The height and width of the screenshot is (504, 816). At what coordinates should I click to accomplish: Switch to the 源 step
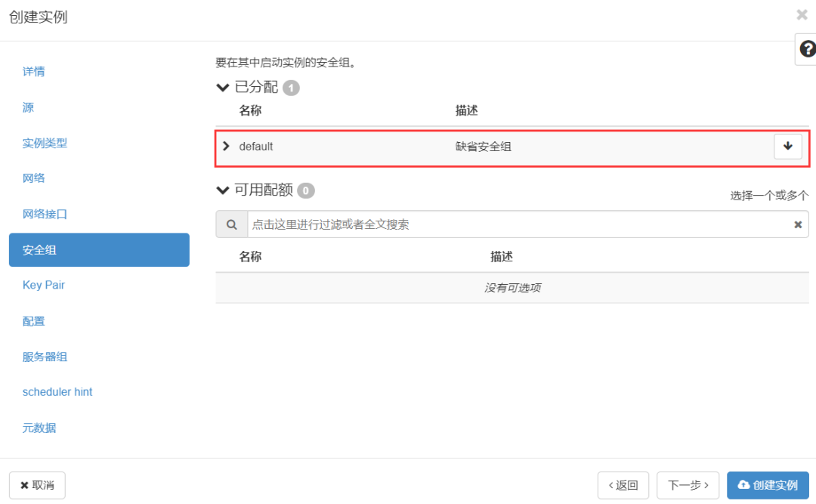29,107
